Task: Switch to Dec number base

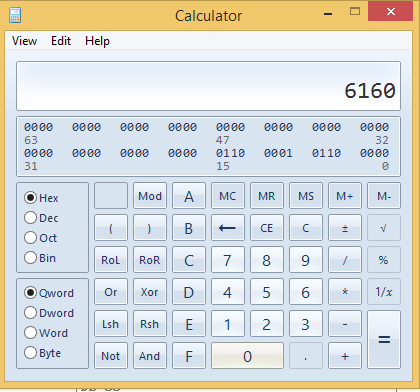Action: click(41, 218)
